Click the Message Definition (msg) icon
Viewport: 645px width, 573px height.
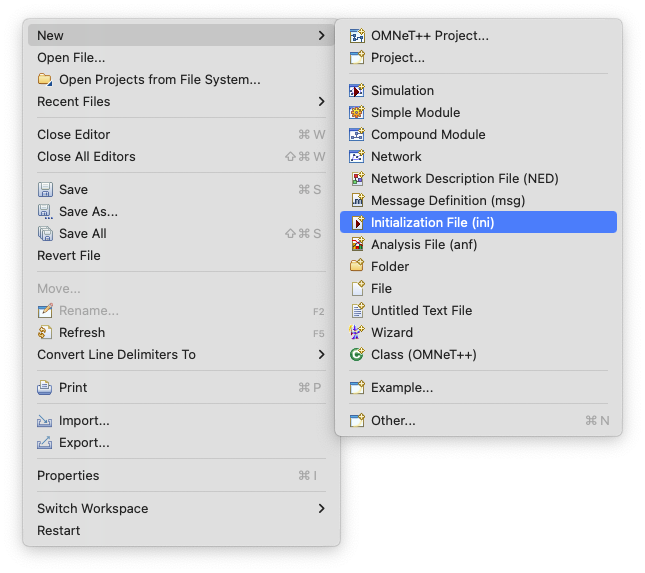point(357,200)
